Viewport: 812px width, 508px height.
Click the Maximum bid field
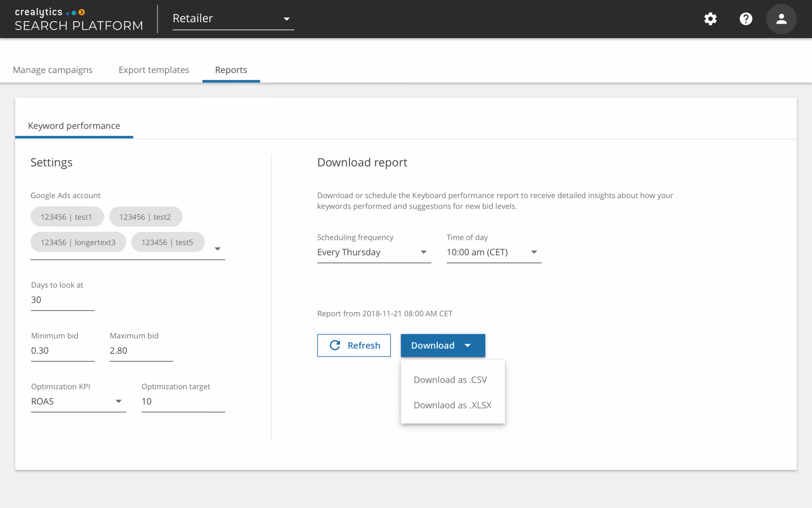pos(141,351)
